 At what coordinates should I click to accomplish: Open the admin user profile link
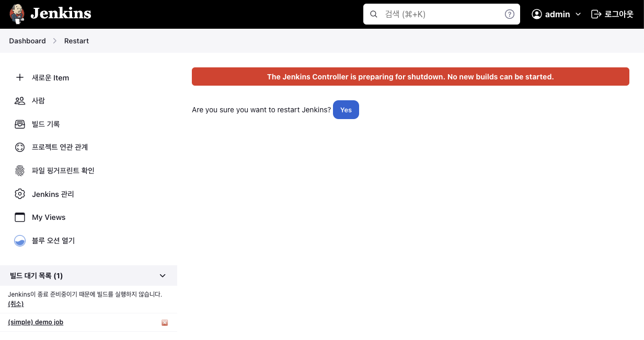(x=557, y=14)
